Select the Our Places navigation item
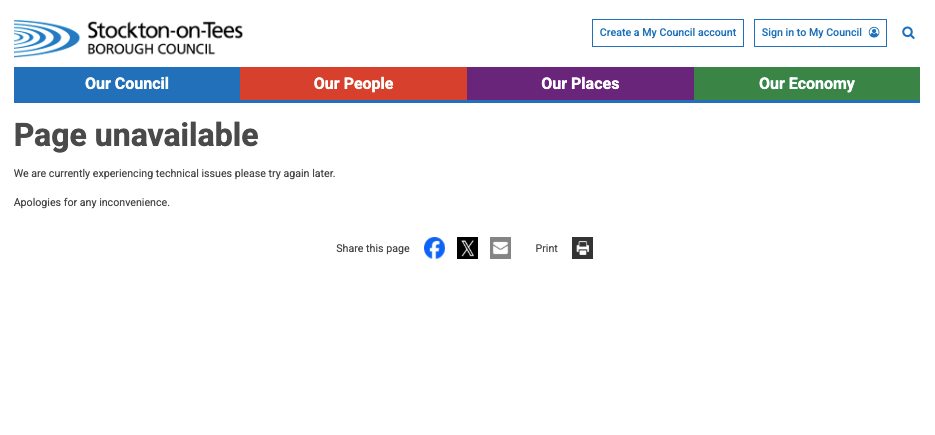The image size is (935, 435). click(x=580, y=84)
